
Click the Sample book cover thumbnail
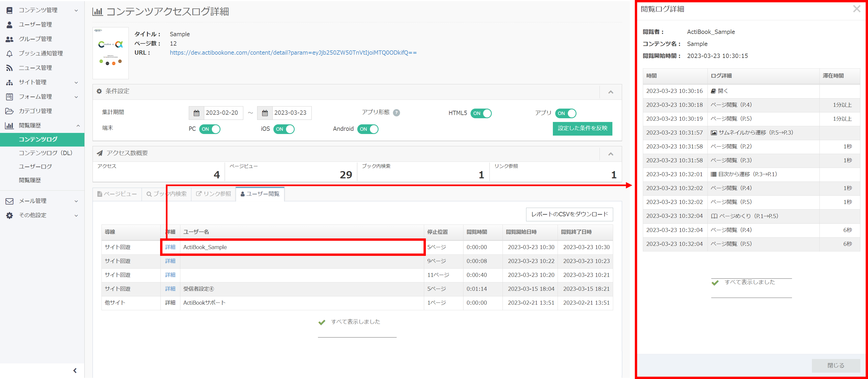[x=111, y=53]
